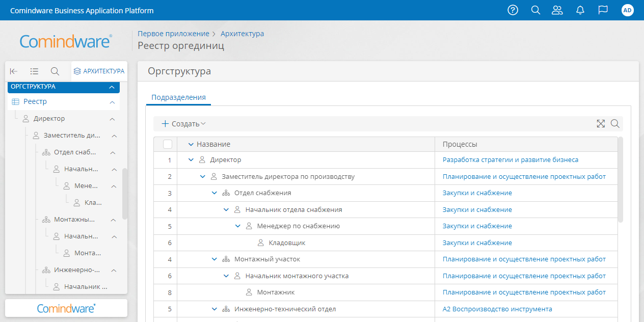Click the person icon beside Директор in table
Screen dimensions: 644x322
click(x=202, y=160)
